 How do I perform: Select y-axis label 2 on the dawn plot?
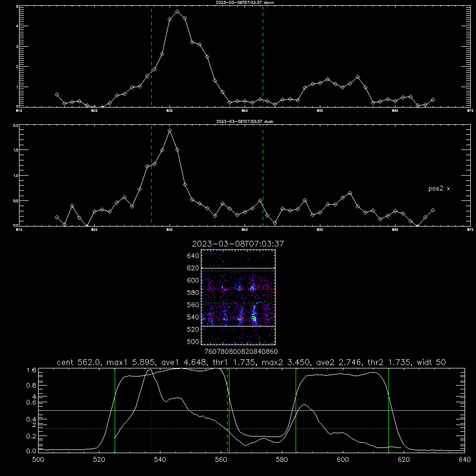(17, 67)
